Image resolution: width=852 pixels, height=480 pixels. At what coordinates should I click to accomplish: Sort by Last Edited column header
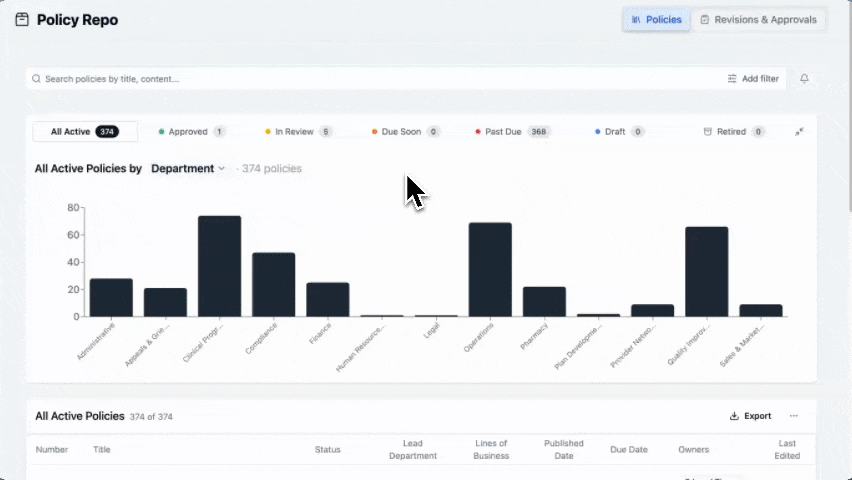[x=787, y=450]
